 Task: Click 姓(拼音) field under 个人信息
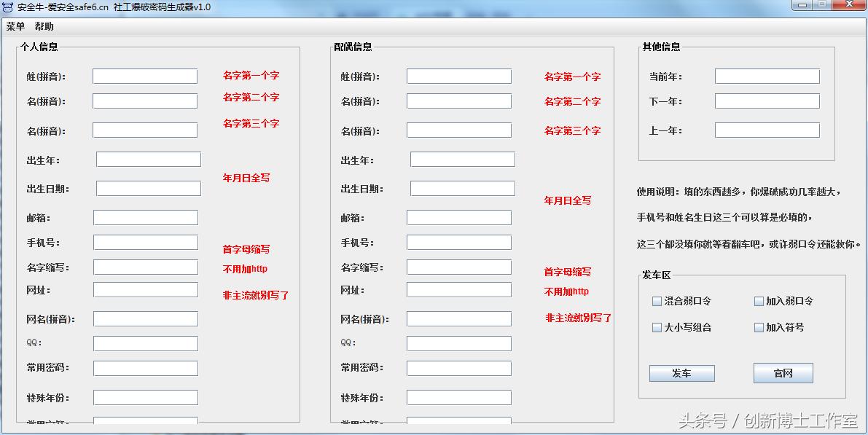click(144, 76)
